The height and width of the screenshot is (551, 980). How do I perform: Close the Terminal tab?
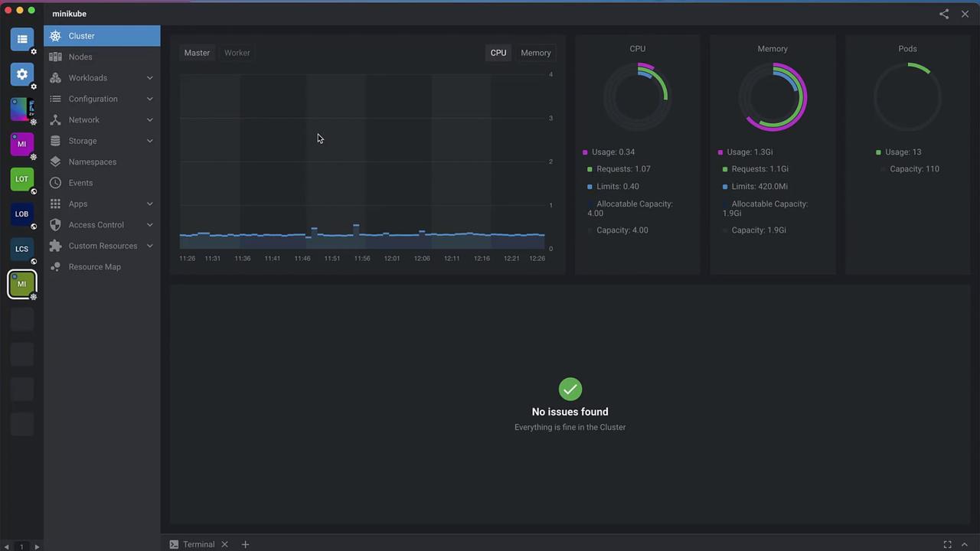[x=224, y=544]
